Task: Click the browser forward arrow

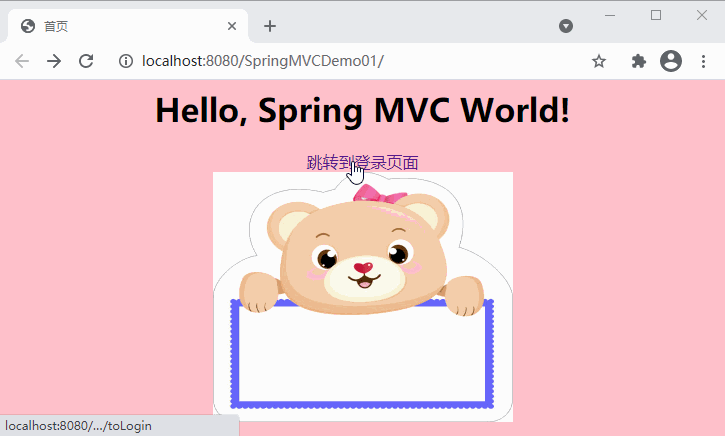Action: tap(54, 61)
